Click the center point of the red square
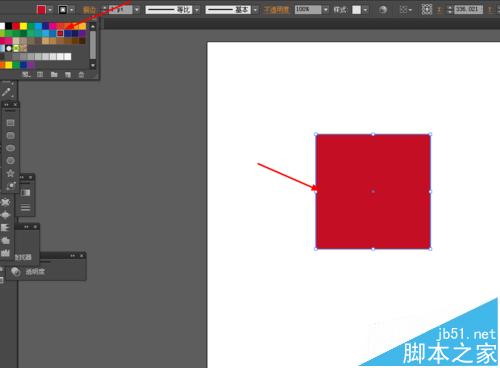The image size is (500, 368). [x=373, y=192]
